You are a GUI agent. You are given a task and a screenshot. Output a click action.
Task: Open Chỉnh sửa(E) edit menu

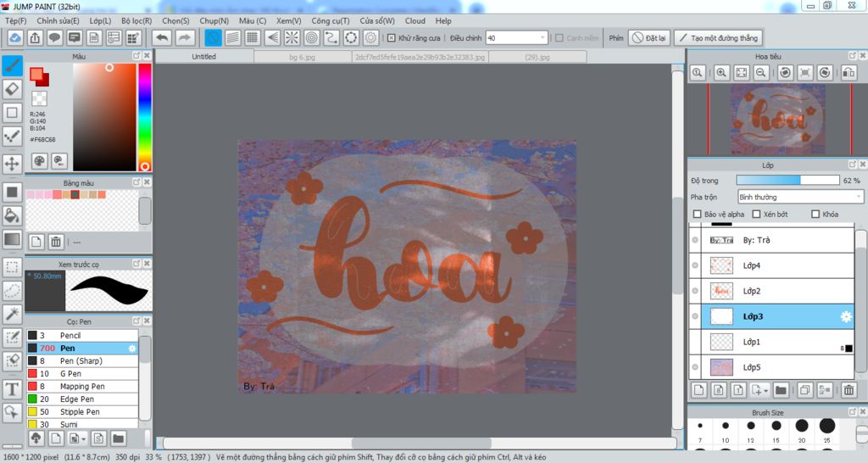[x=58, y=20]
